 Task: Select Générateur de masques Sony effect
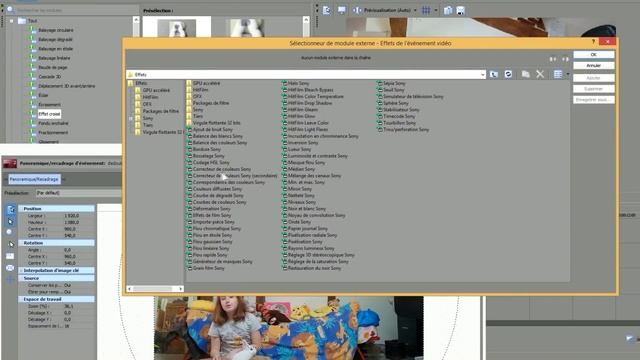[x=222, y=261]
